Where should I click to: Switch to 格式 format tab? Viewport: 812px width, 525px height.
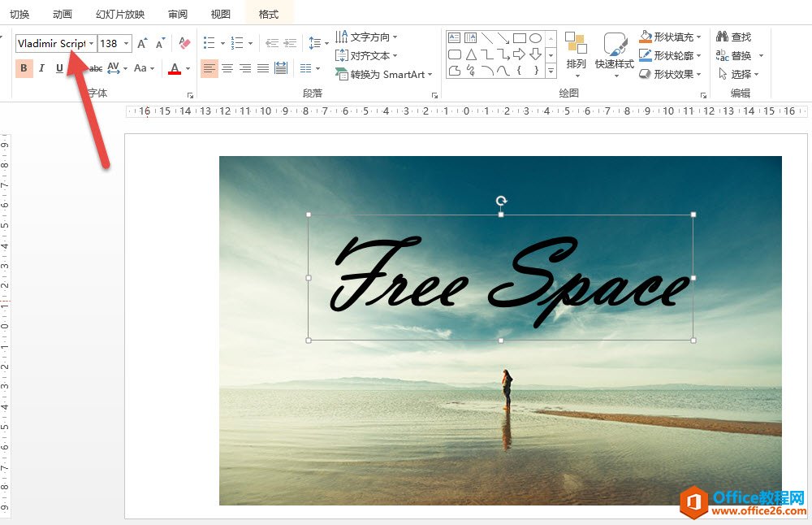tap(269, 14)
